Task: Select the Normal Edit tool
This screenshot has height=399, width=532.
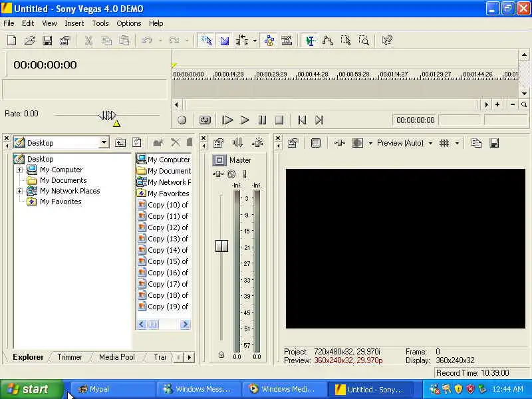Action: (x=310, y=41)
